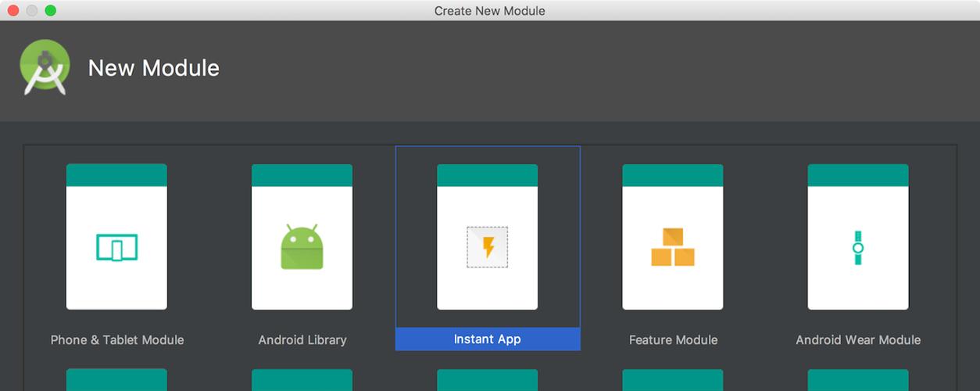The image size is (980, 391).
Task: Click the 'Create New Module' title bar text
Action: (490, 10)
